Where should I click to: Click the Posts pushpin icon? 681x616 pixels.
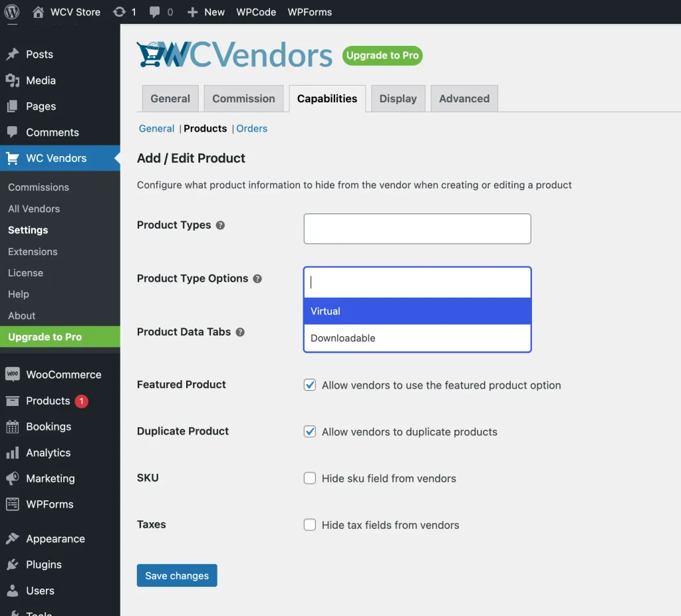[x=13, y=54]
